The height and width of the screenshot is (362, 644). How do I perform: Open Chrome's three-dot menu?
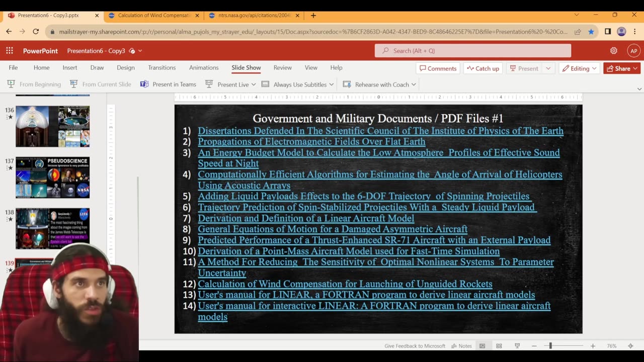(x=635, y=31)
